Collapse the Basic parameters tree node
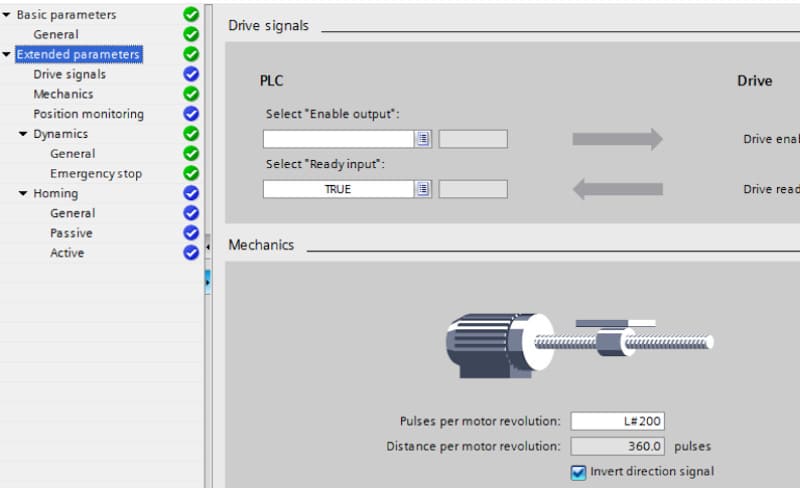This screenshot has width=800, height=488. (8, 15)
